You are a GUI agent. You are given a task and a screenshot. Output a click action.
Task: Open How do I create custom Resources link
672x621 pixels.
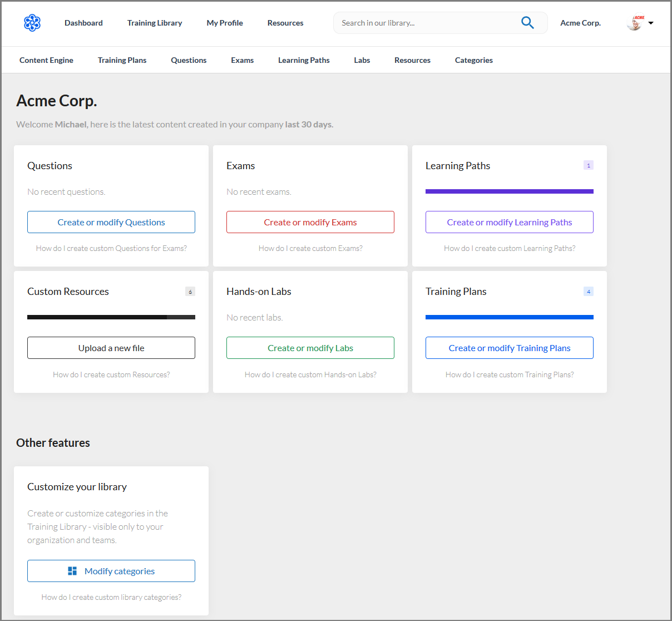click(x=111, y=374)
